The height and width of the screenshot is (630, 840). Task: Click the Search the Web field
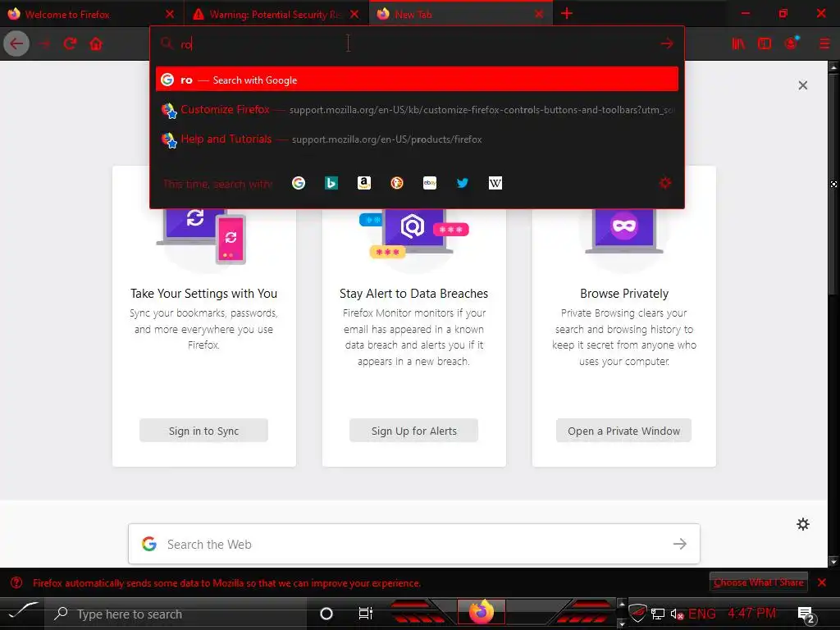pyautogui.click(x=414, y=544)
